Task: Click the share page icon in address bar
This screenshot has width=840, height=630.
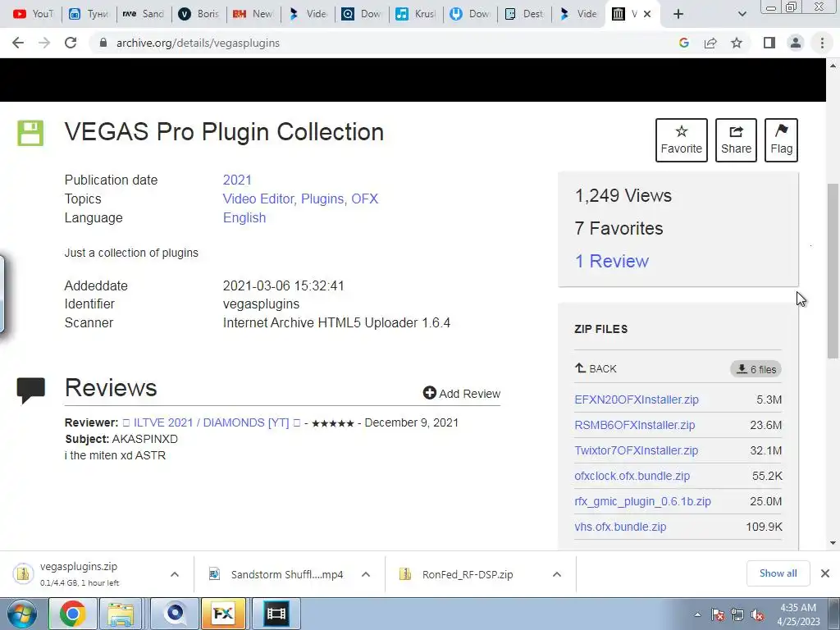Action: pyautogui.click(x=710, y=43)
